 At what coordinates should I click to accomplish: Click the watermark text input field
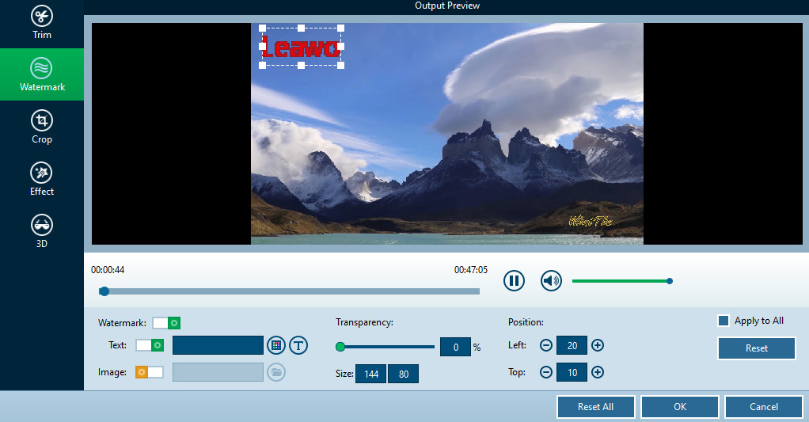point(218,345)
